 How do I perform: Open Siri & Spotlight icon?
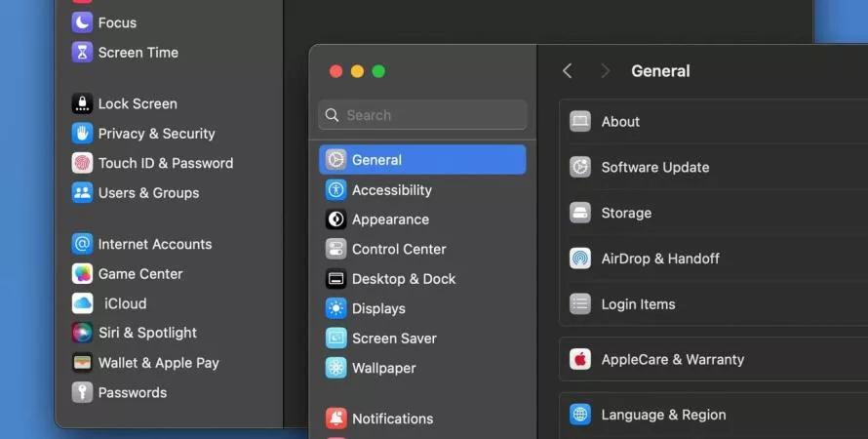[x=82, y=333]
